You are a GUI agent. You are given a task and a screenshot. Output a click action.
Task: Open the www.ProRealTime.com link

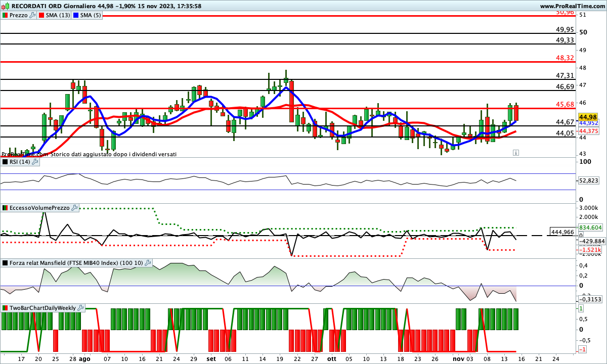tap(572, 6)
